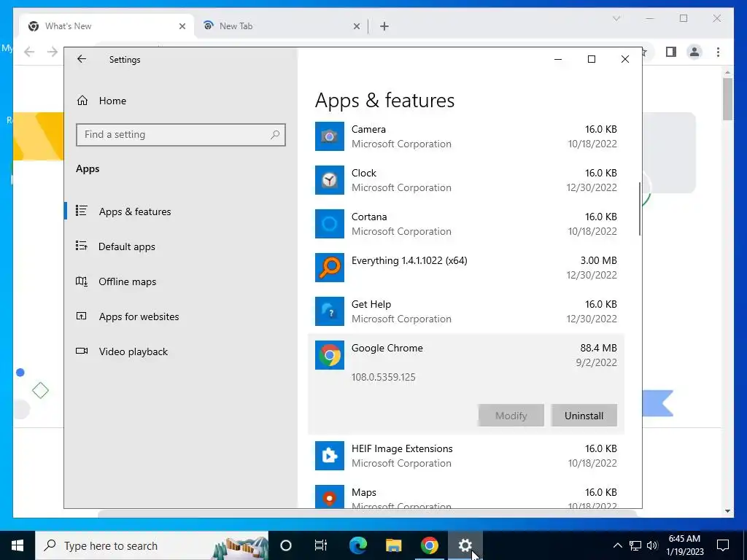Click the greyed Modify button
The width and height of the screenshot is (747, 560).
pyautogui.click(x=511, y=416)
